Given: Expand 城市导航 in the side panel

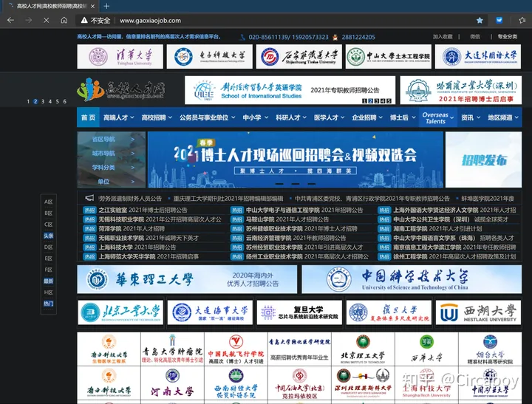Looking at the screenshot, I should click(x=112, y=154).
